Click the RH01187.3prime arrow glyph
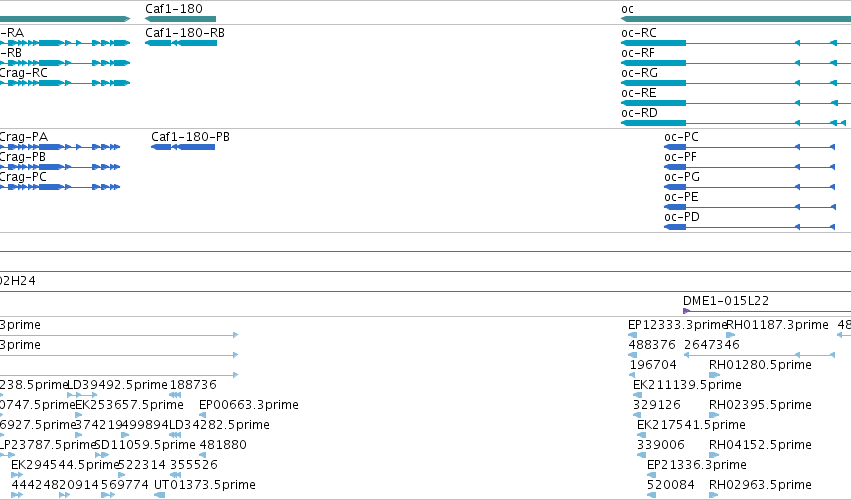851x500 pixels. 731,335
